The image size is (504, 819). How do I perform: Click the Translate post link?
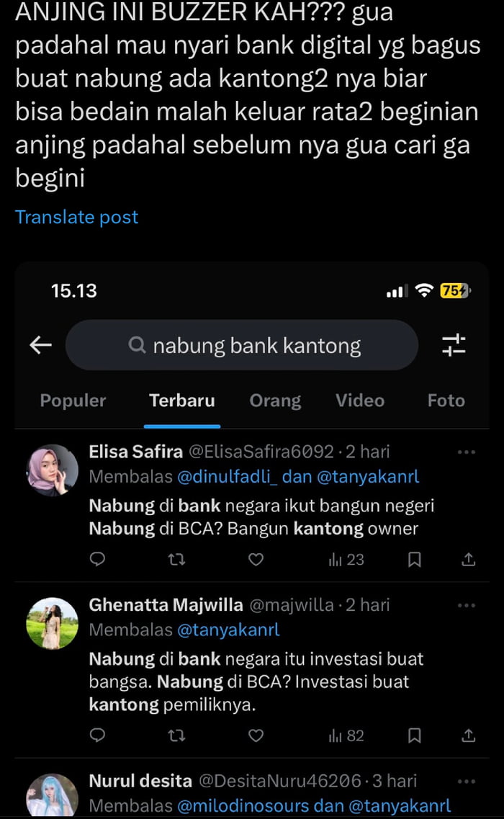(x=76, y=217)
